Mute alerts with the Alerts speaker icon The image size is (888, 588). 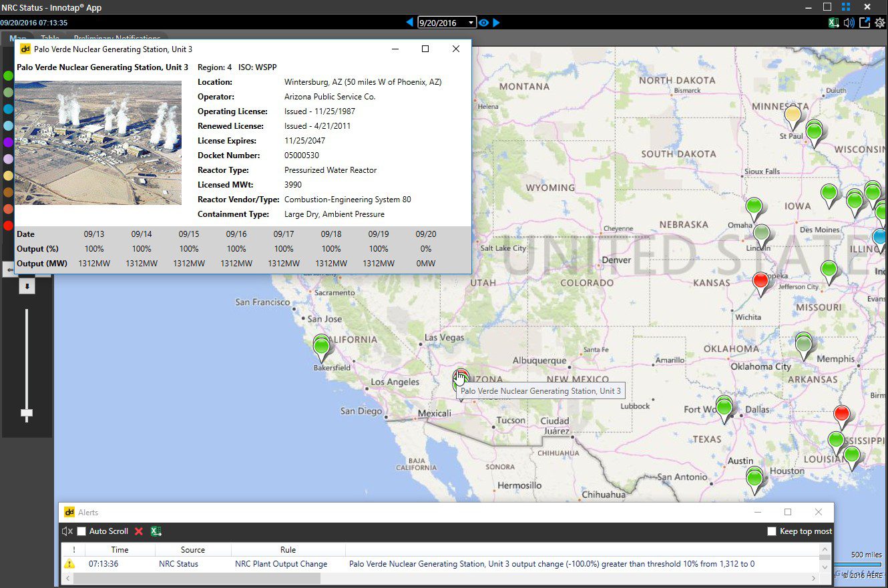pyautogui.click(x=67, y=531)
